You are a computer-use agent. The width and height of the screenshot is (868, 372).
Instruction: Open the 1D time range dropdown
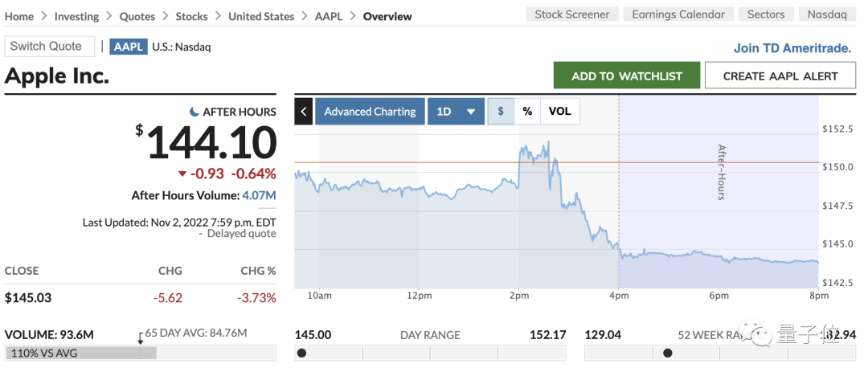(x=456, y=112)
